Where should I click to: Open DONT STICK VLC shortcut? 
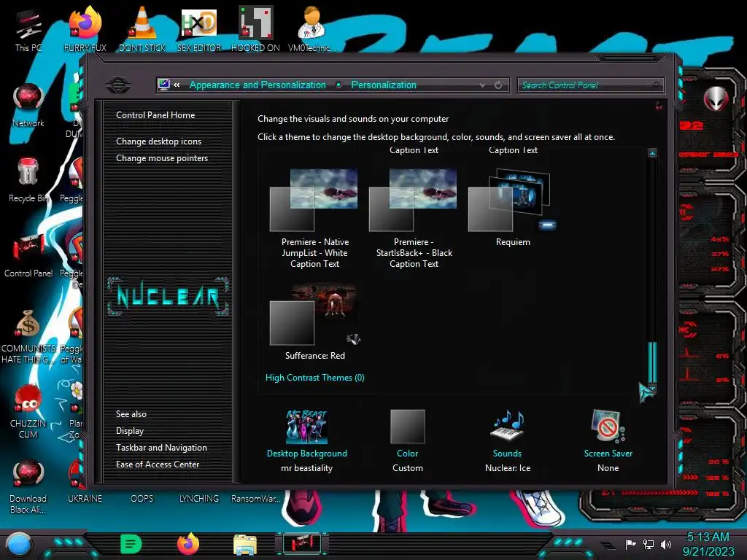click(x=142, y=28)
